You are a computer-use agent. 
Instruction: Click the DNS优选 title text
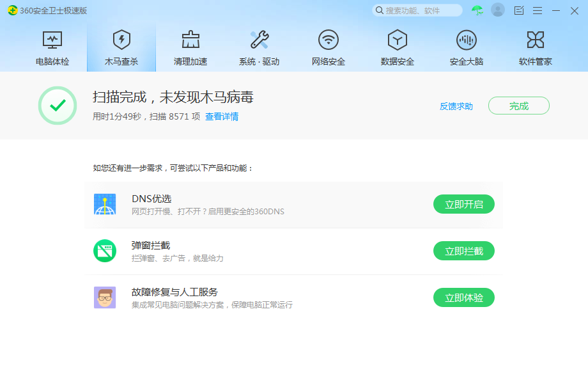pos(151,198)
